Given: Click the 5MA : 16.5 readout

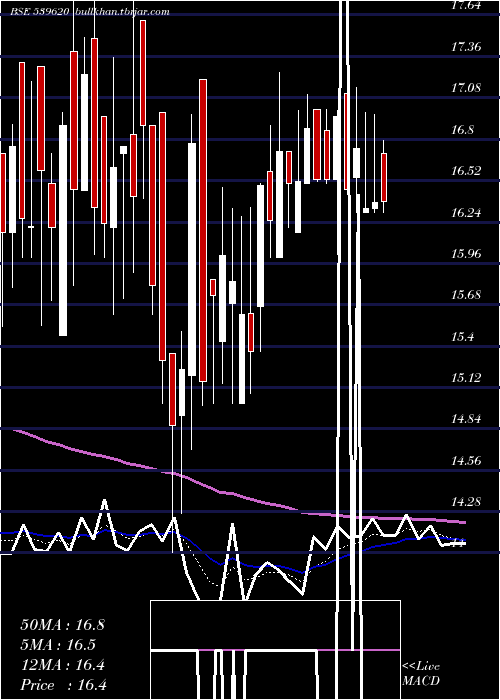Looking at the screenshot, I should pos(58,645).
